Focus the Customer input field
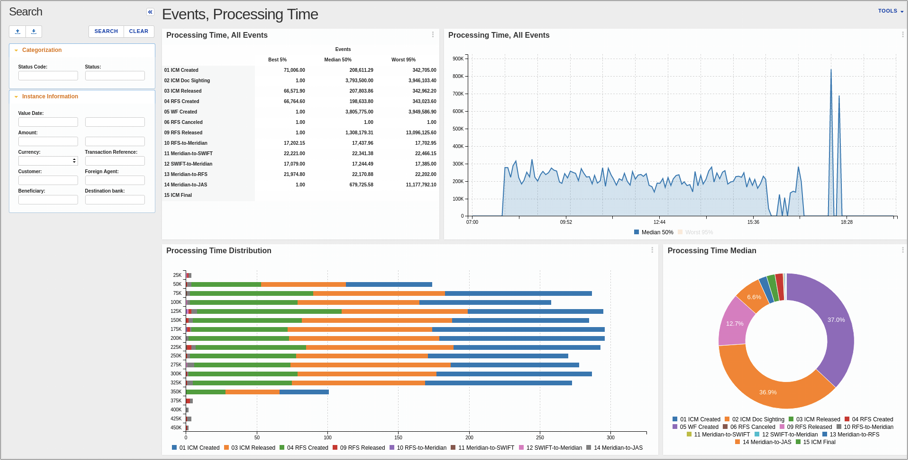This screenshot has height=460, width=908. pos(47,180)
